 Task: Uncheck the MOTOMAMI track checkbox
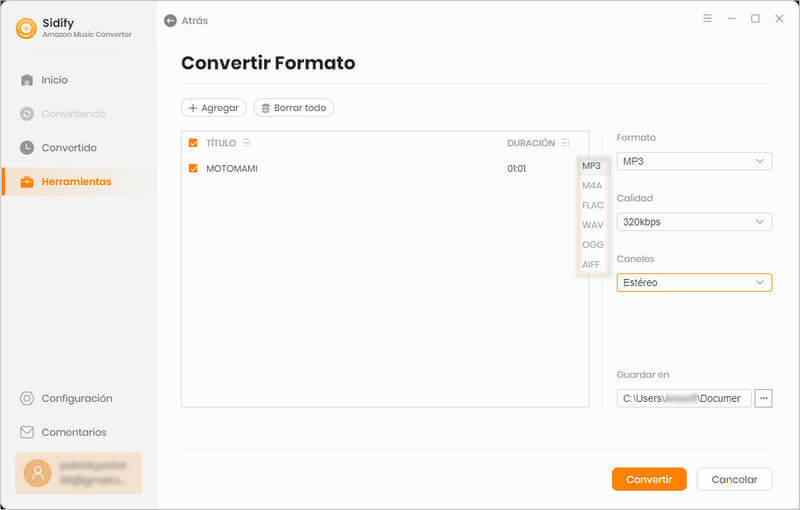pyautogui.click(x=193, y=168)
